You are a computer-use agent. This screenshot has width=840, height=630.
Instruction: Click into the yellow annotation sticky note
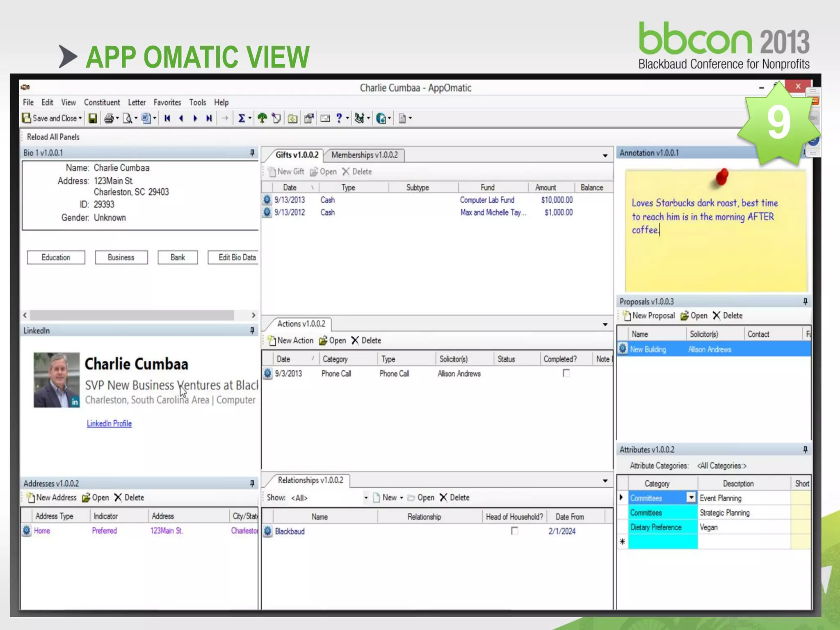click(716, 231)
